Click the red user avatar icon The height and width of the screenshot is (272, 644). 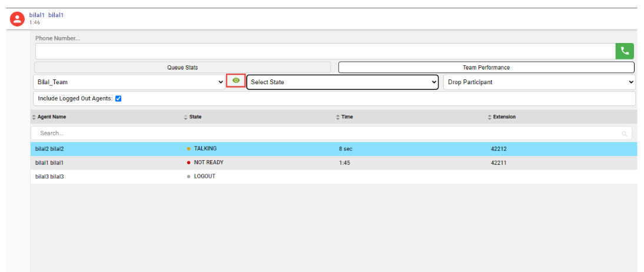(18, 18)
